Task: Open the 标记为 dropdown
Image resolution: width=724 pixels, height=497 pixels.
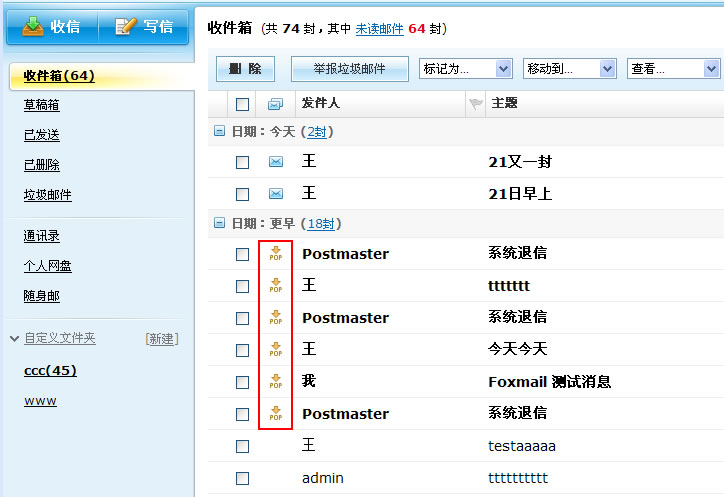Action: tap(465, 69)
